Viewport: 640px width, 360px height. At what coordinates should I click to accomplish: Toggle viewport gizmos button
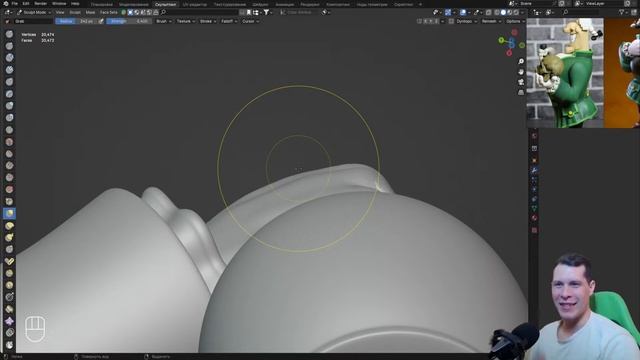coord(448,12)
